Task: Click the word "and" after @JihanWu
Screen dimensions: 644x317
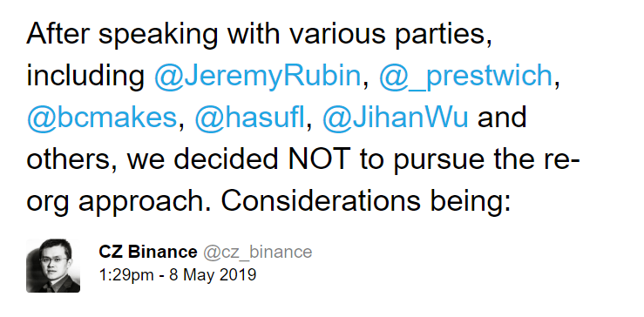Action: coord(502,118)
